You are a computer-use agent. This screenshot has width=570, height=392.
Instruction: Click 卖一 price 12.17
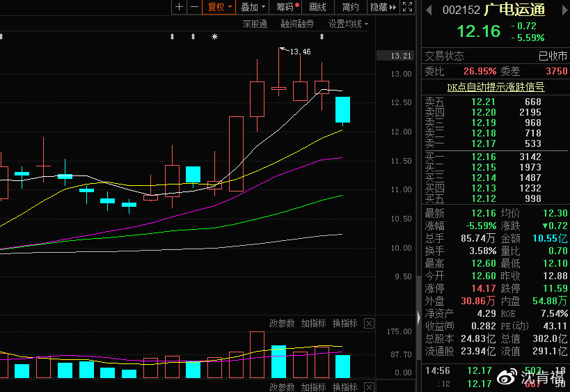[x=484, y=143]
